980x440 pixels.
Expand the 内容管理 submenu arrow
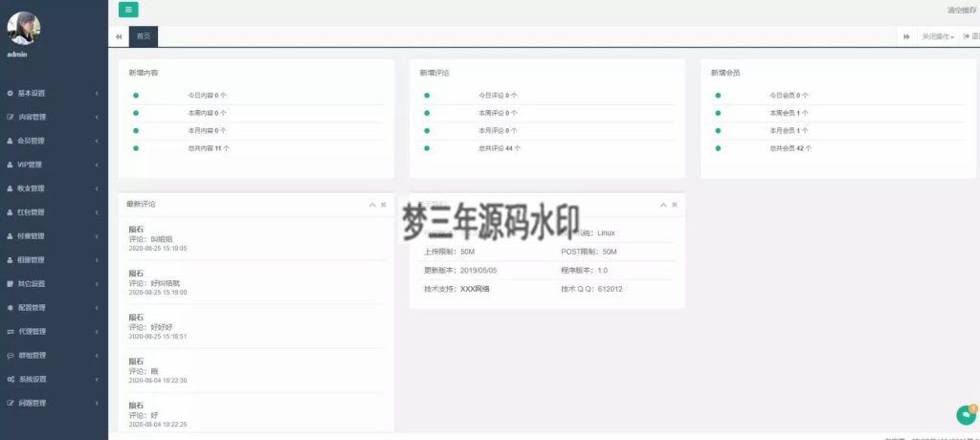point(97,117)
